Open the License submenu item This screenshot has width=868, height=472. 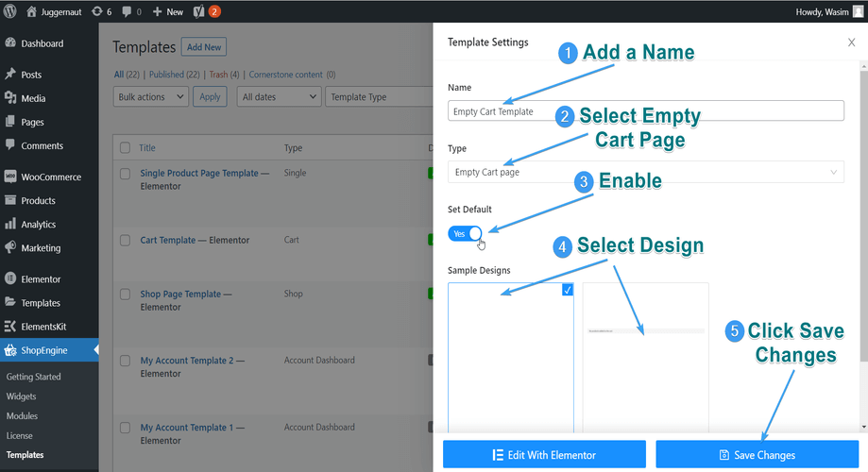(20, 436)
